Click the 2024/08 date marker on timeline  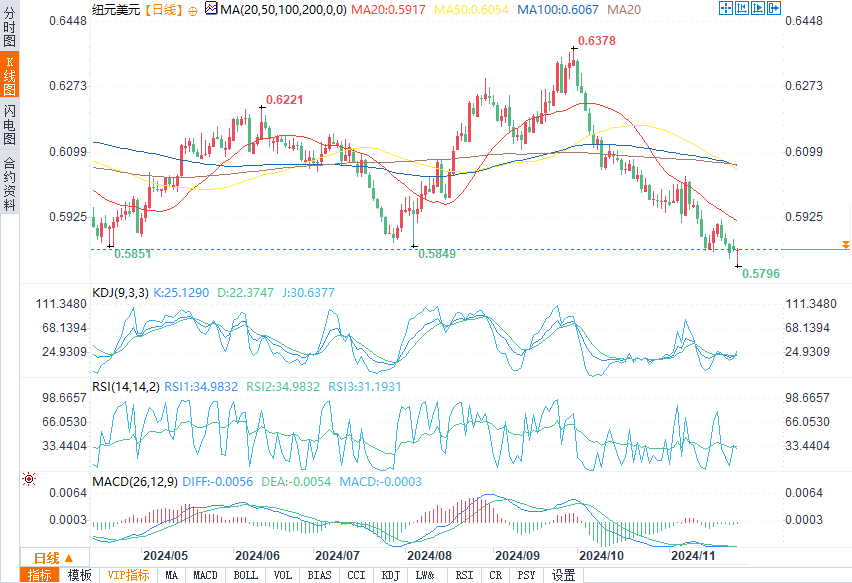click(429, 556)
